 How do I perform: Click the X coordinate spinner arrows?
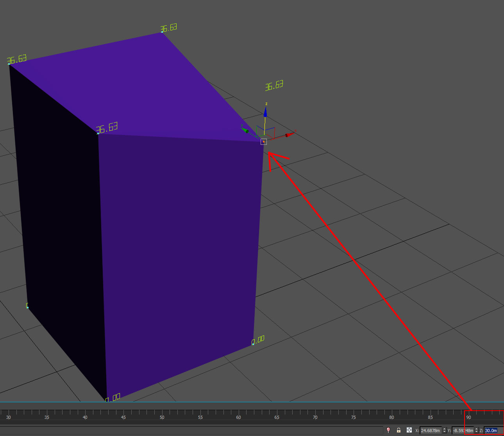[x=444, y=431]
